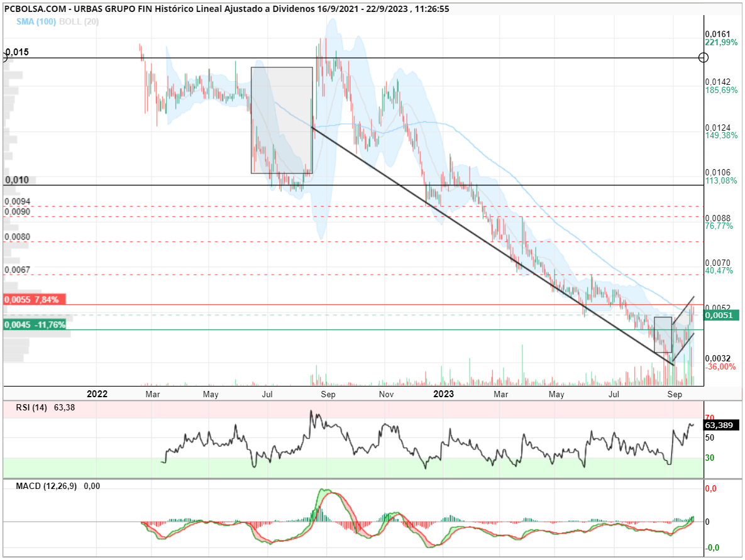Click the RSI value 63,38 next to title
This screenshot has width=745, height=560.
click(65, 407)
